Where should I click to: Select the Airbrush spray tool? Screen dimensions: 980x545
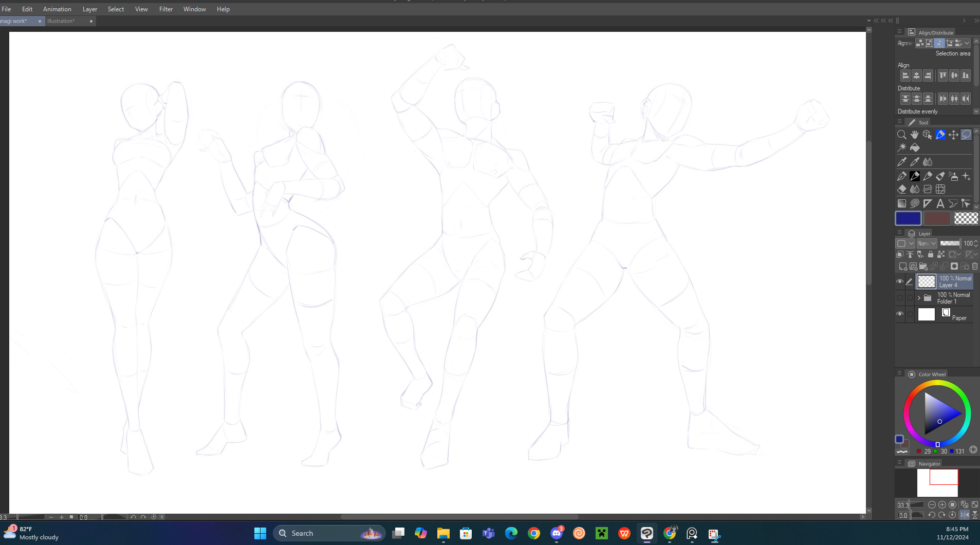[953, 176]
